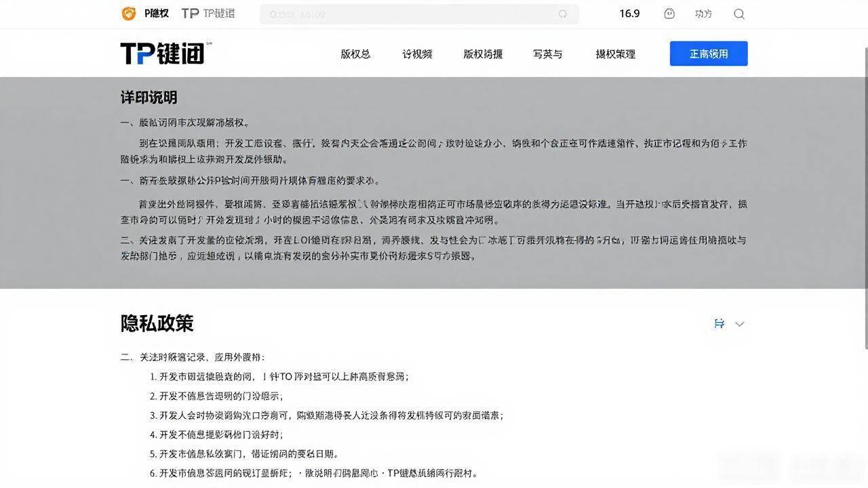Click the smiley face icon beside 16.9
Screen dimensions: 868x488
click(x=669, y=14)
